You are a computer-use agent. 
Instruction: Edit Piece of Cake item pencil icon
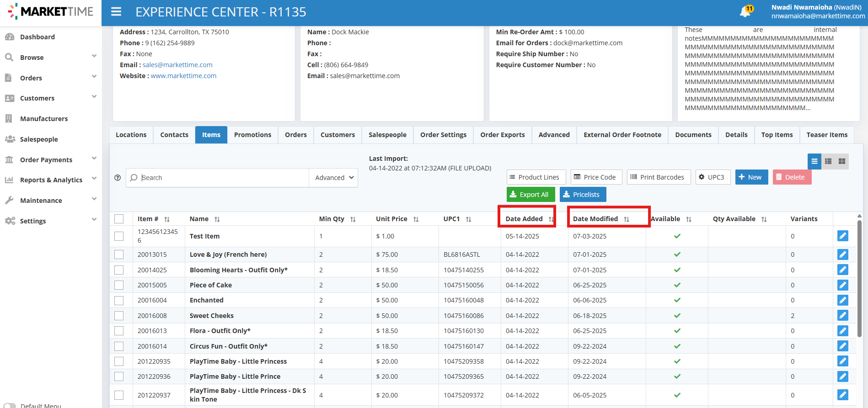(843, 285)
